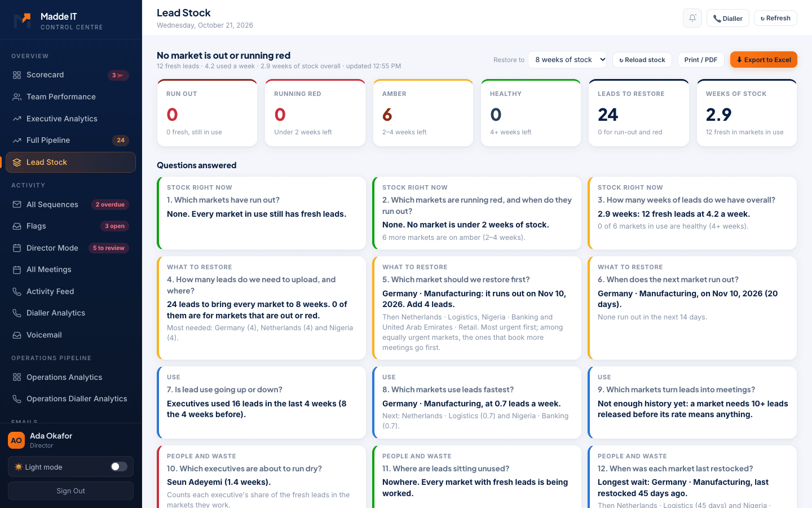Click the Operations Dialler Analytics phone icon
812x508 pixels.
pos(17,399)
